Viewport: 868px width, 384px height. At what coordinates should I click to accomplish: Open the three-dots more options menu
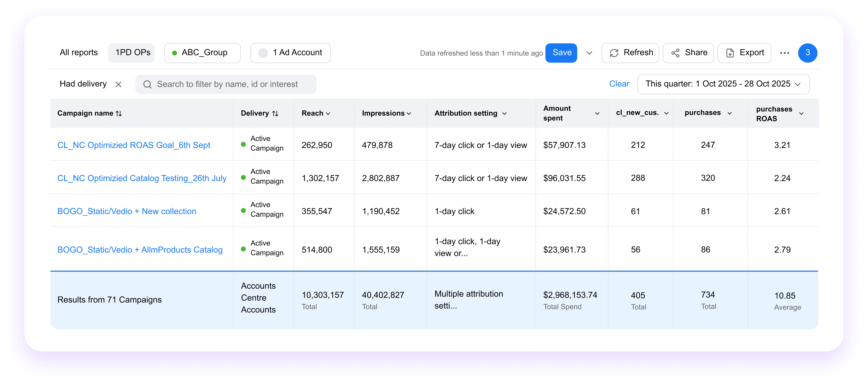pos(785,53)
